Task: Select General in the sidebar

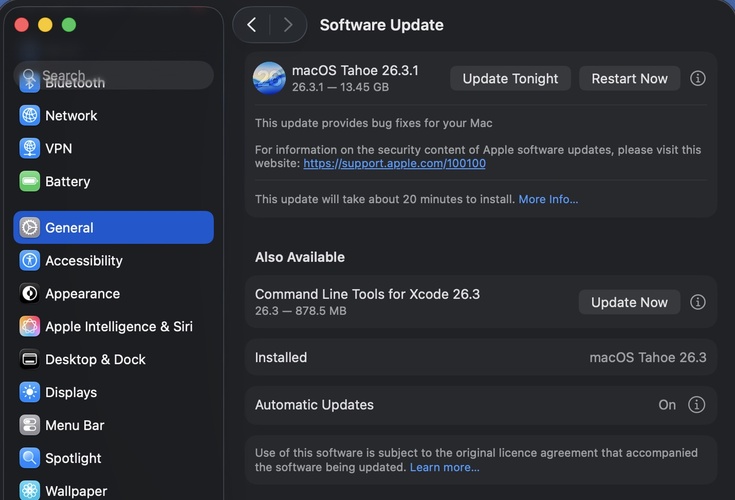Action: 113,227
